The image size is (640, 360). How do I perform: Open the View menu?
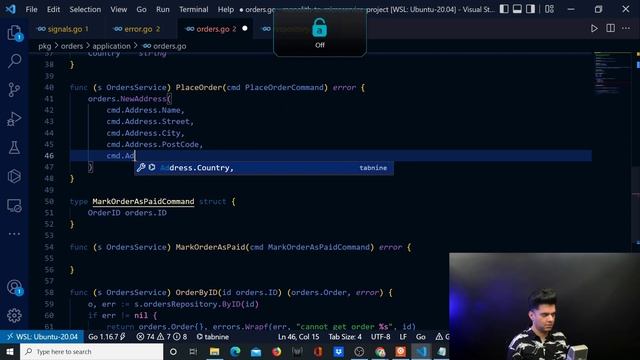pyautogui.click(x=118, y=9)
